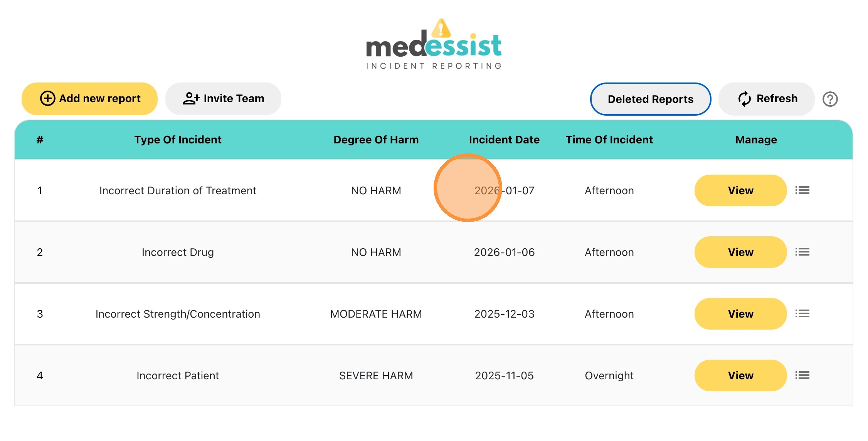Screen dimensions: 868x441
Task: Click the Type Of Incident column header
Action: [178, 140]
